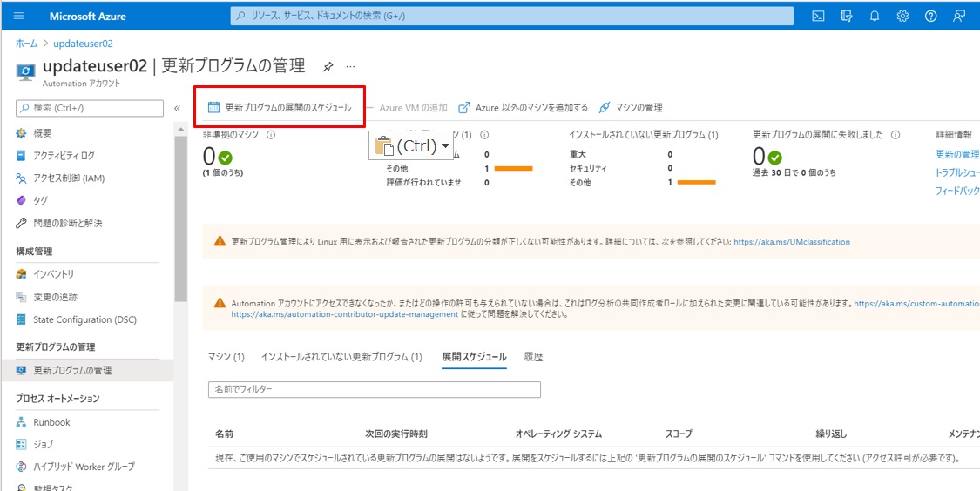Open the フィードバック details link
Viewport: 980px width, 491px height.
(x=956, y=191)
